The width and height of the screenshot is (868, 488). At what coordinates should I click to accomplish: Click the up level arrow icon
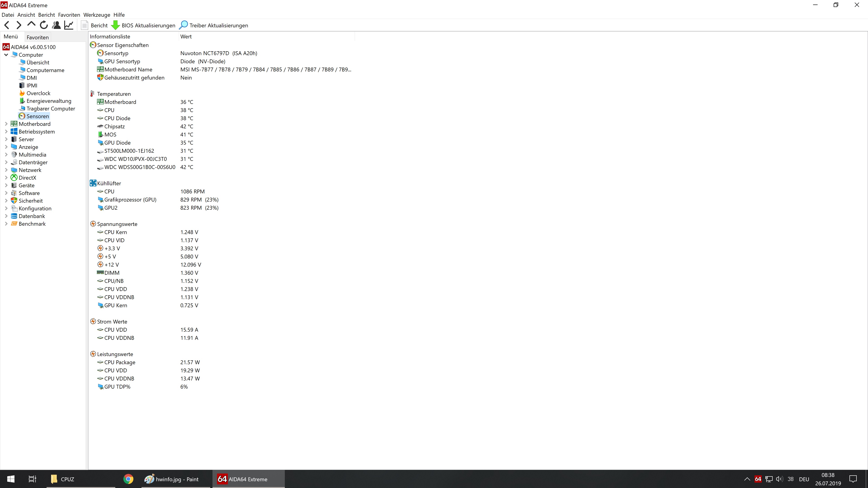tap(31, 25)
